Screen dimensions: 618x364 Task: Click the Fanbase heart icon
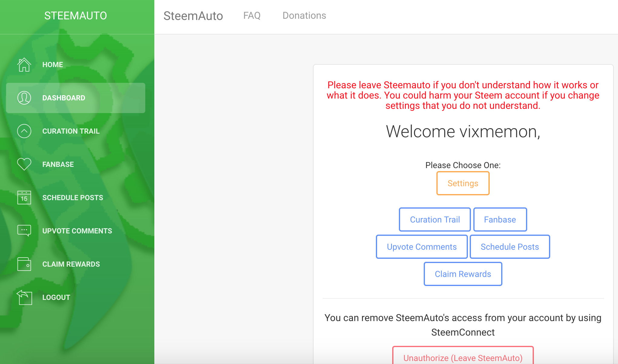pyautogui.click(x=24, y=164)
